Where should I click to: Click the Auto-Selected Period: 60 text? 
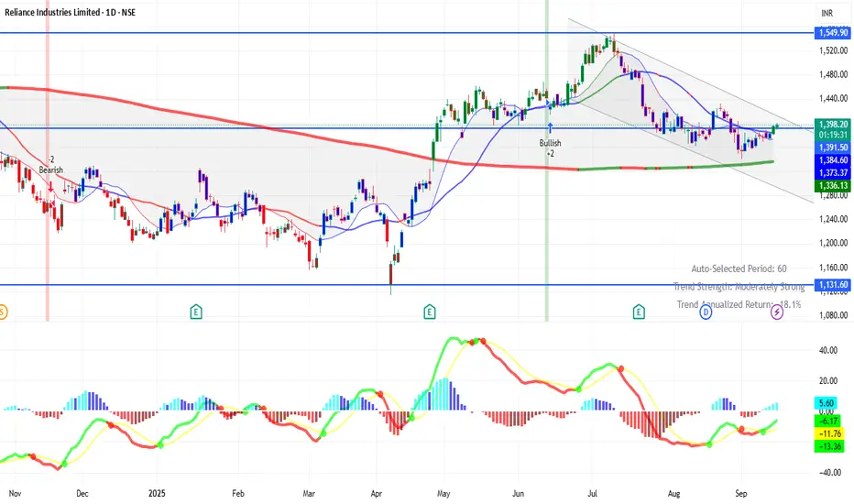[x=739, y=268]
